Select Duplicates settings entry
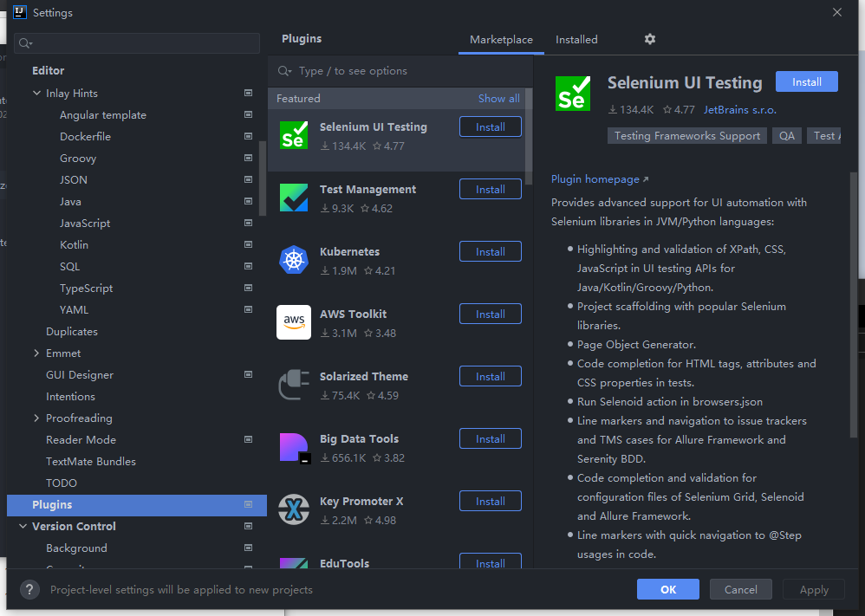Viewport: 865px width, 616px height. (x=72, y=332)
